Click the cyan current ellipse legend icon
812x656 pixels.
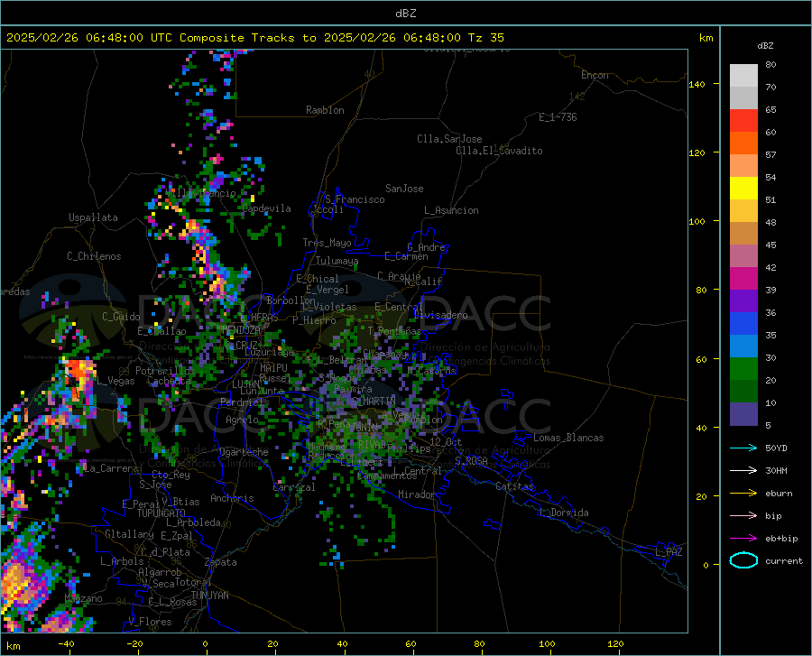click(743, 560)
